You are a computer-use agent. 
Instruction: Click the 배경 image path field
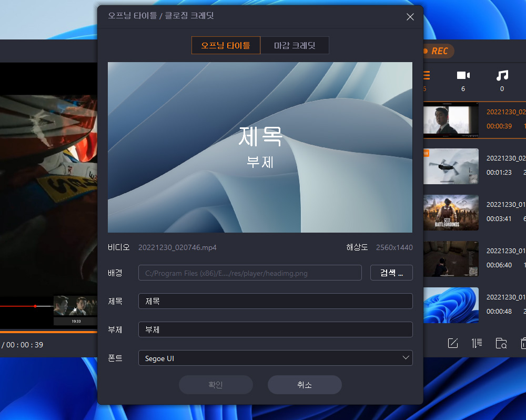pos(250,273)
